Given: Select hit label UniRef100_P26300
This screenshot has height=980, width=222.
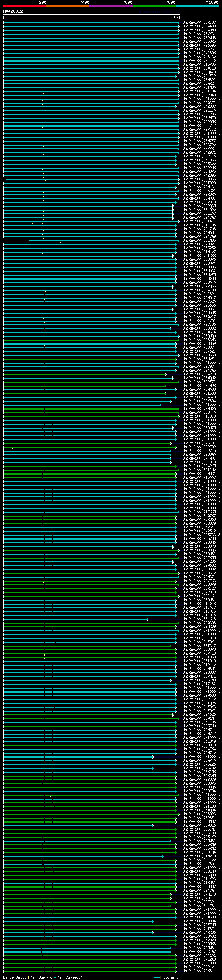Looking at the screenshot, I should point(199,164).
